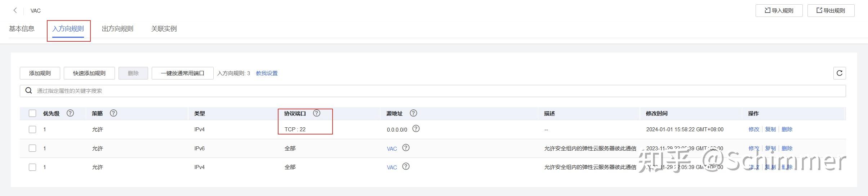Open the 教我设置 help link
This screenshot has width=868, height=196.
[267, 73]
